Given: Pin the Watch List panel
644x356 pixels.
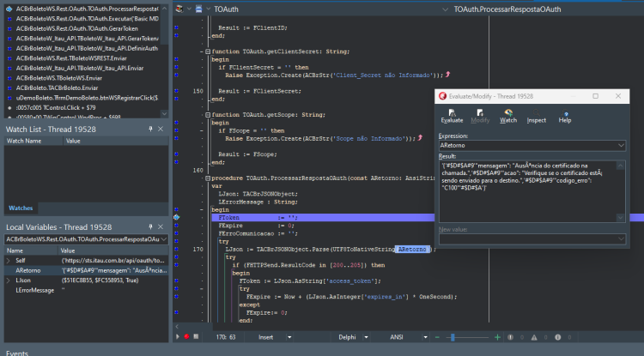Looking at the screenshot, I should click(x=151, y=129).
